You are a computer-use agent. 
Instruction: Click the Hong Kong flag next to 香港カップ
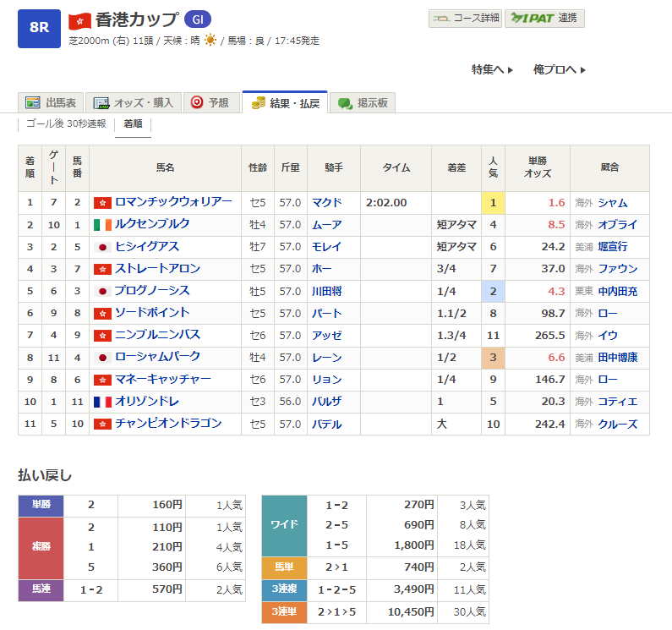click(x=79, y=20)
